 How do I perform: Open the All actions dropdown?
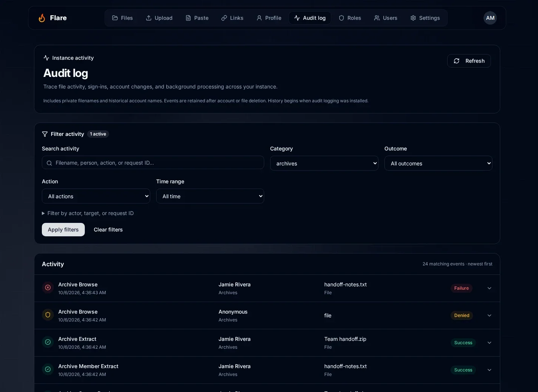96,196
